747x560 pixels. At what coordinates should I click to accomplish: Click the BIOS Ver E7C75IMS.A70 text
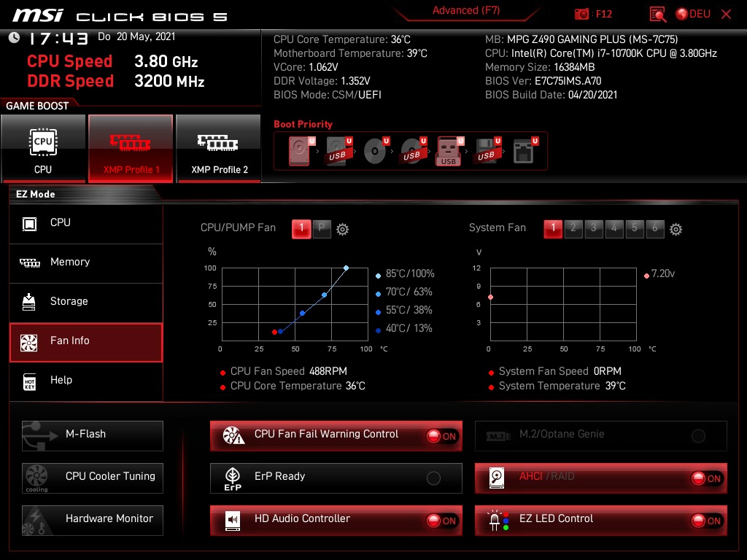coord(543,81)
